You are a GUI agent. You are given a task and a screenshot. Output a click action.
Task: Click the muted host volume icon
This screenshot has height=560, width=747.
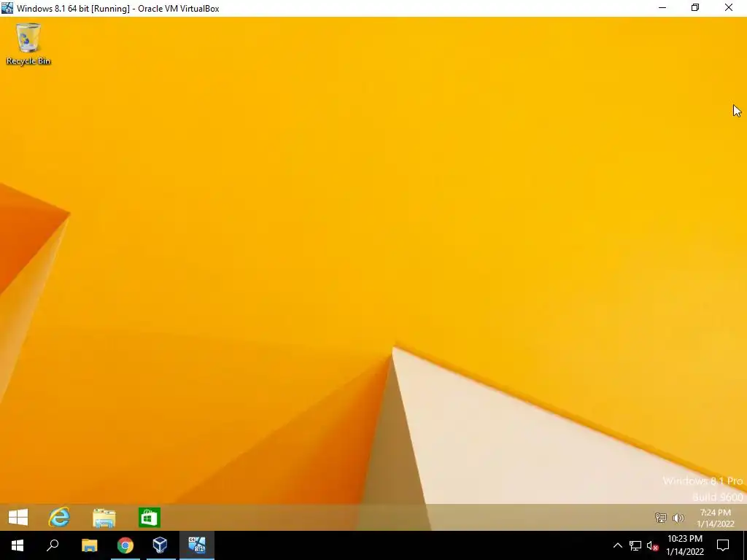click(x=653, y=545)
